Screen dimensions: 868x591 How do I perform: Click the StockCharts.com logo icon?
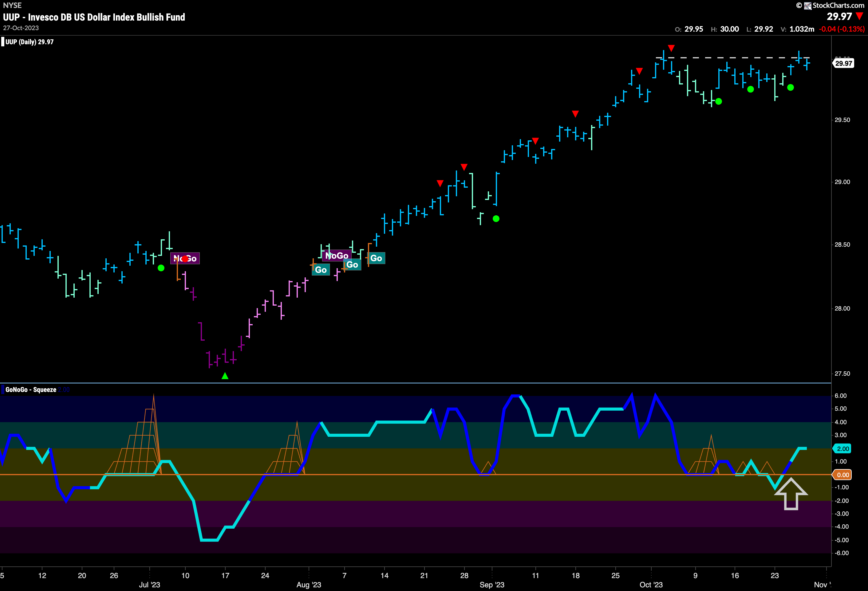pos(807,6)
